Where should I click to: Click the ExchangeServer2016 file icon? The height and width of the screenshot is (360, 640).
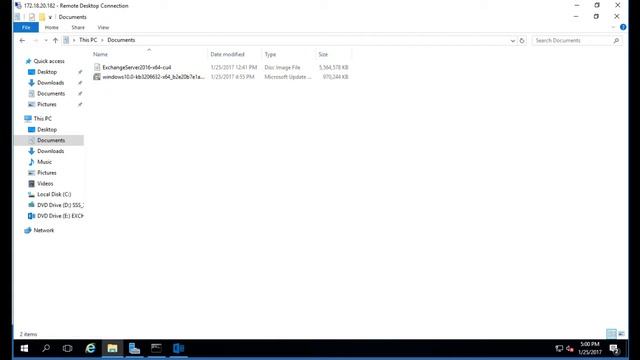[97, 67]
